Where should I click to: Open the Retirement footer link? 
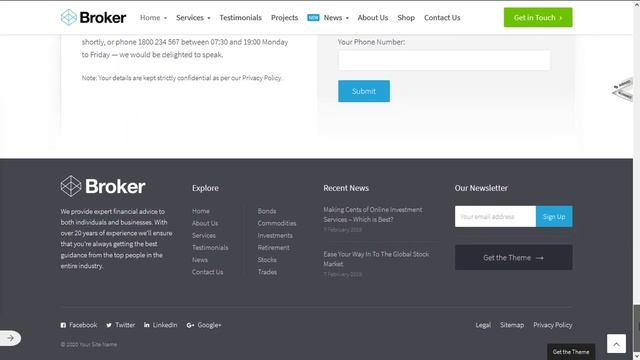point(273,248)
